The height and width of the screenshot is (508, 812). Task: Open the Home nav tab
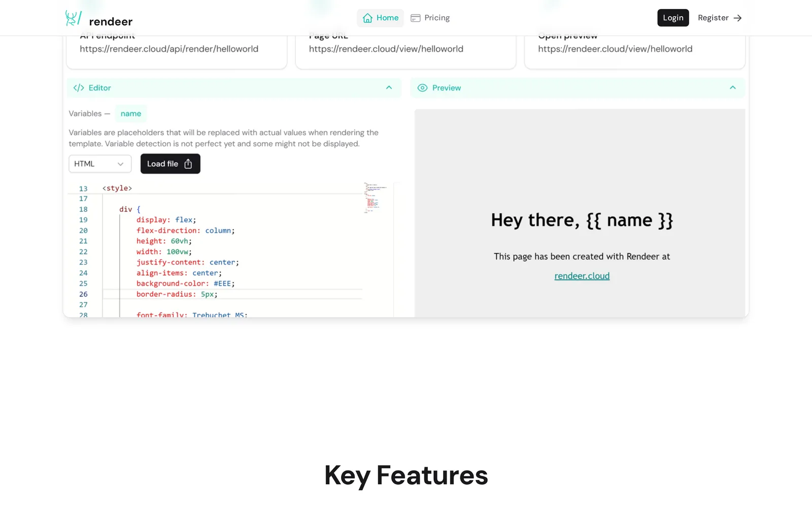pyautogui.click(x=380, y=18)
